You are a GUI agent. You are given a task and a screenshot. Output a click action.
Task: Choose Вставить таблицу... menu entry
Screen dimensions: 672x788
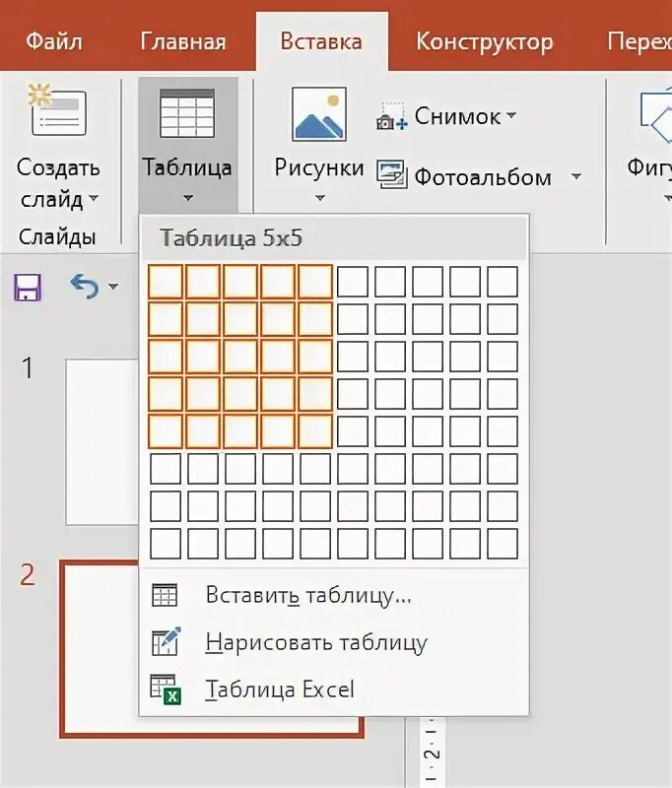pyautogui.click(x=307, y=595)
